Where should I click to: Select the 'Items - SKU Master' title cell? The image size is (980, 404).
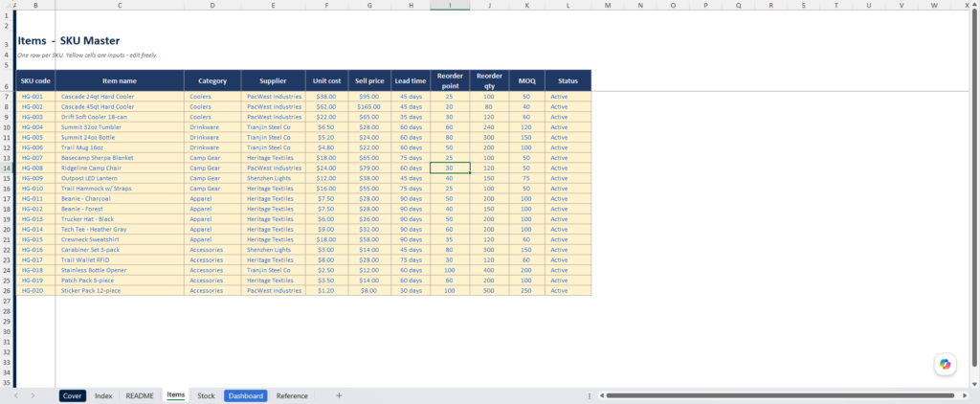(x=69, y=40)
